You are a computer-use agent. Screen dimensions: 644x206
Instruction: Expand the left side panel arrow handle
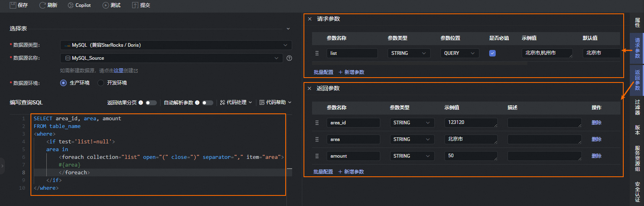pyautogui.click(x=2, y=166)
